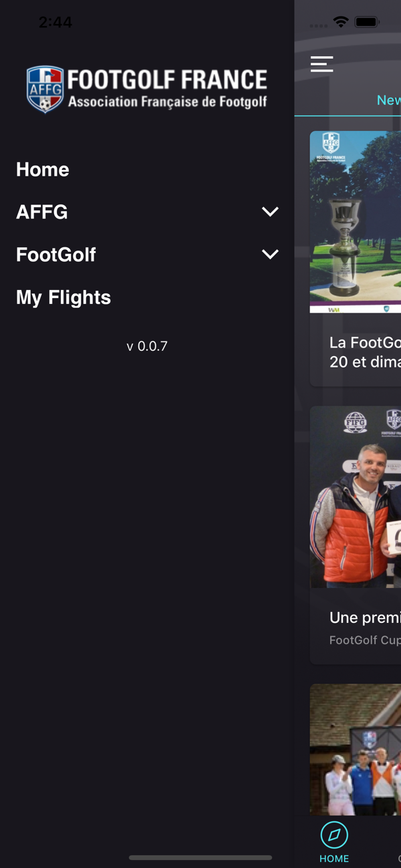The height and width of the screenshot is (868, 401).
Task: Switch to the News tab
Action: pyautogui.click(x=388, y=100)
